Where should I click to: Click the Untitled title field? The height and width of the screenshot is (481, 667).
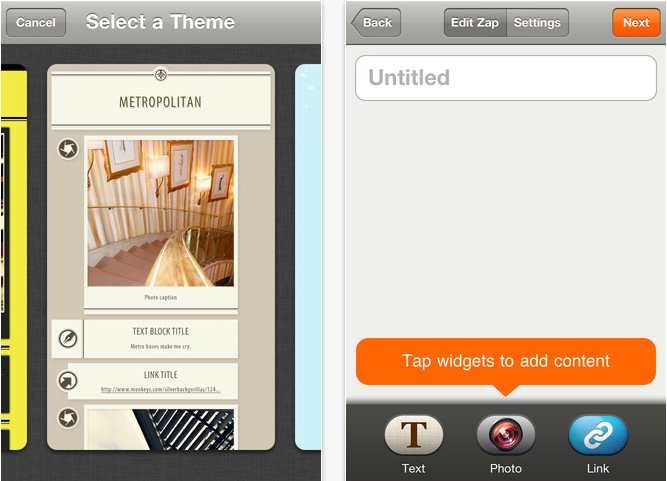tap(506, 78)
